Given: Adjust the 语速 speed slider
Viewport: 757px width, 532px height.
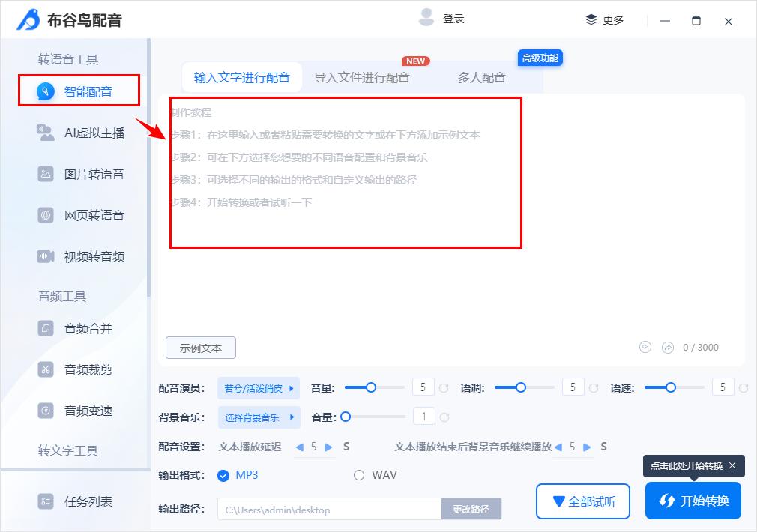Looking at the screenshot, I should click(x=669, y=387).
